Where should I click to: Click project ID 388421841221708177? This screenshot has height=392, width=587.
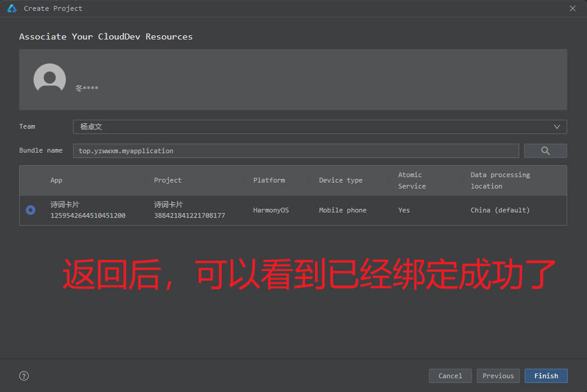click(189, 215)
